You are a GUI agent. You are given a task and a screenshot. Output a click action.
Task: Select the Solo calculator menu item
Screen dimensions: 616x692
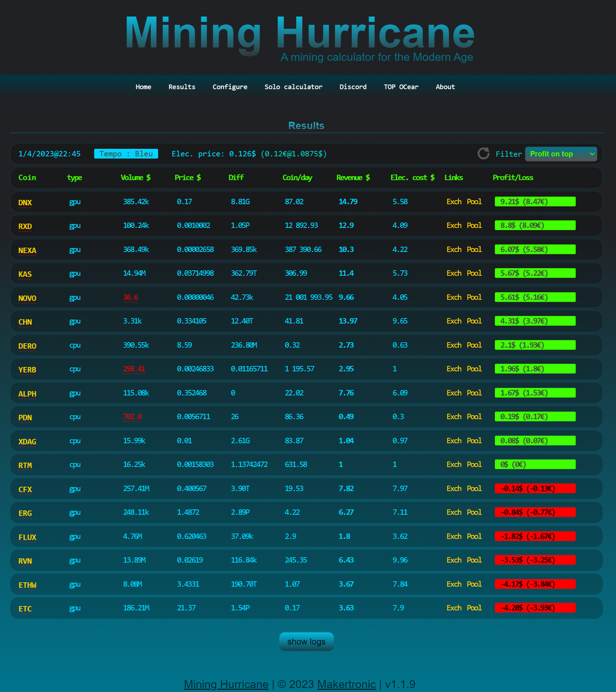(x=293, y=87)
